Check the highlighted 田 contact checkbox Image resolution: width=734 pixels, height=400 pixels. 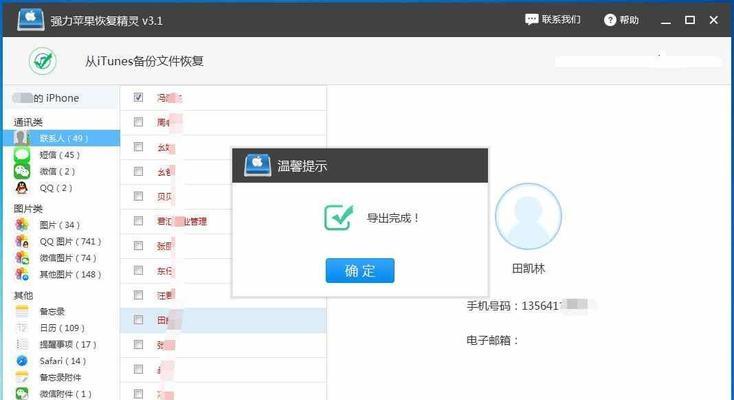point(138,319)
